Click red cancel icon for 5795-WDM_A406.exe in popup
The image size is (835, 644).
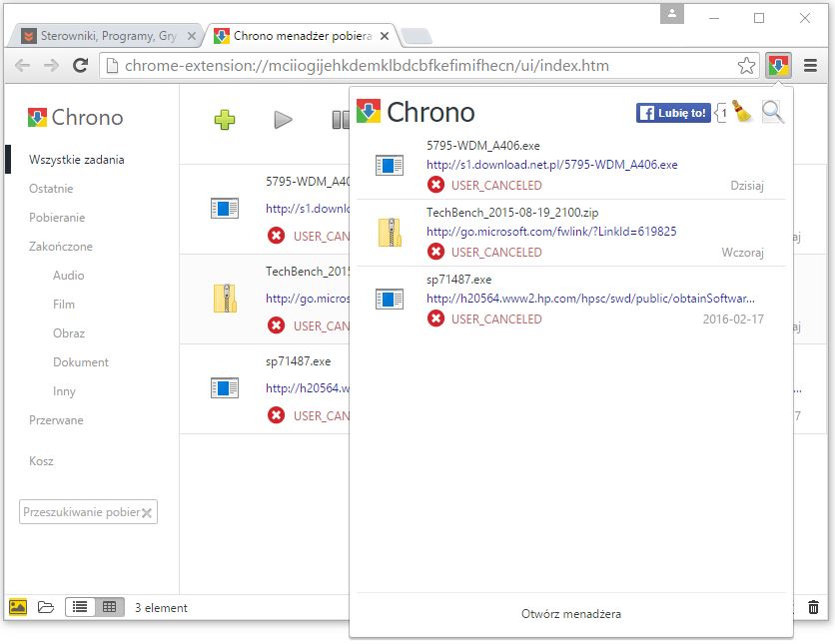coord(435,186)
